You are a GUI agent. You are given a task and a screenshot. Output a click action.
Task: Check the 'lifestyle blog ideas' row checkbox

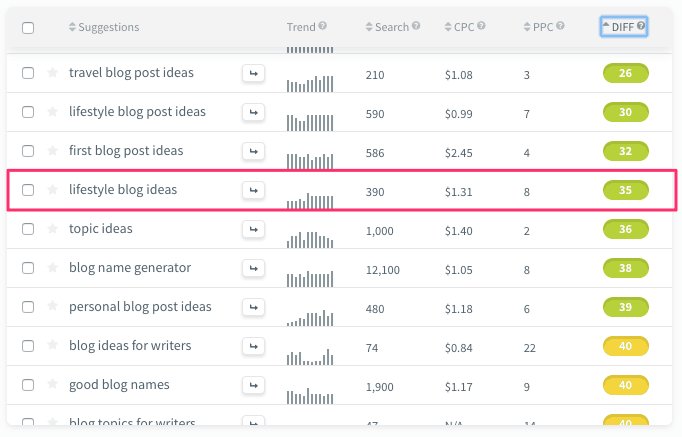click(x=28, y=190)
